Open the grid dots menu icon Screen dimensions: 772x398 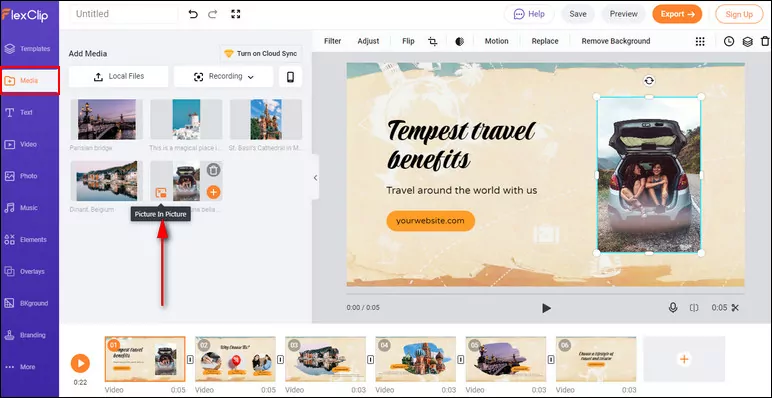700,41
